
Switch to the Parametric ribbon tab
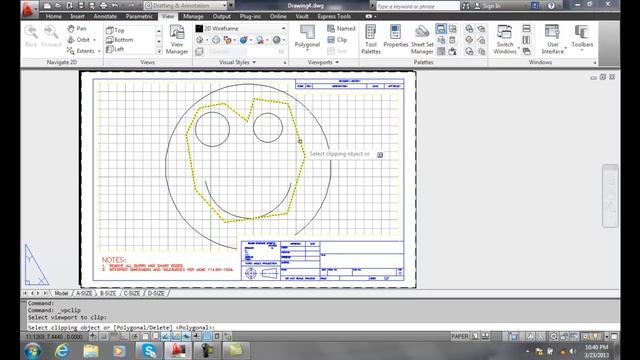click(139, 16)
